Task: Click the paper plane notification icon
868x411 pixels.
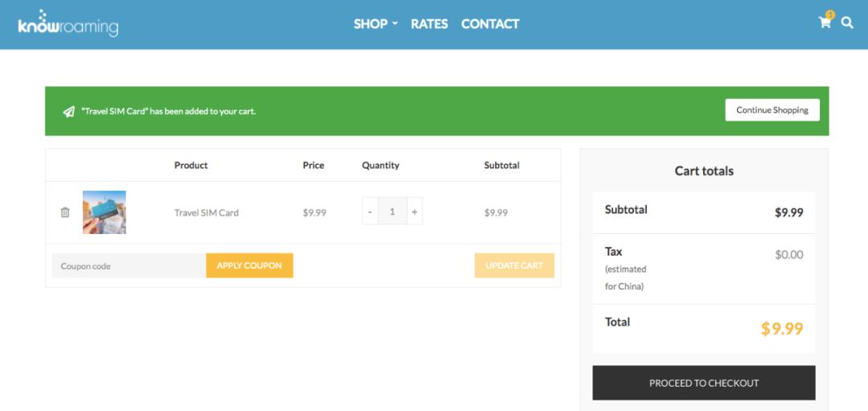Action: pyautogui.click(x=69, y=112)
